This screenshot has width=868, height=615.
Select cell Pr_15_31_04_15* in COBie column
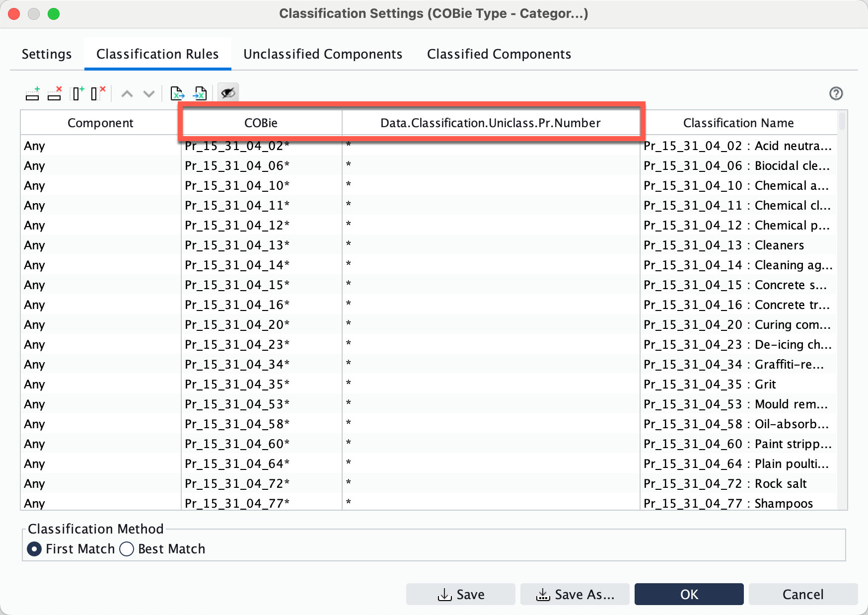coord(262,285)
